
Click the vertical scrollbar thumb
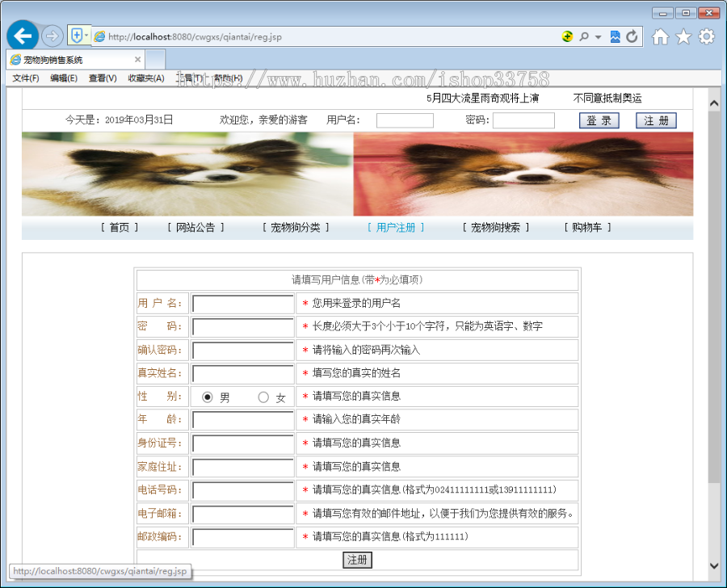[714, 296]
